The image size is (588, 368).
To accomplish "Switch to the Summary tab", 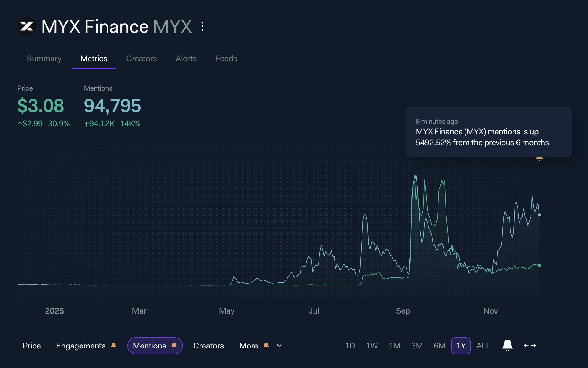I will 44,59.
